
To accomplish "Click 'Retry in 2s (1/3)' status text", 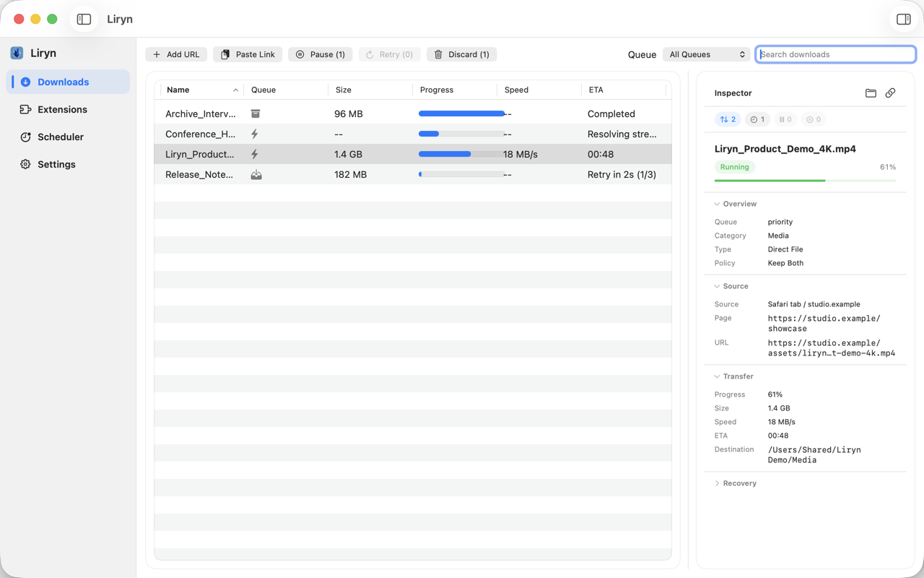I will pos(622,174).
